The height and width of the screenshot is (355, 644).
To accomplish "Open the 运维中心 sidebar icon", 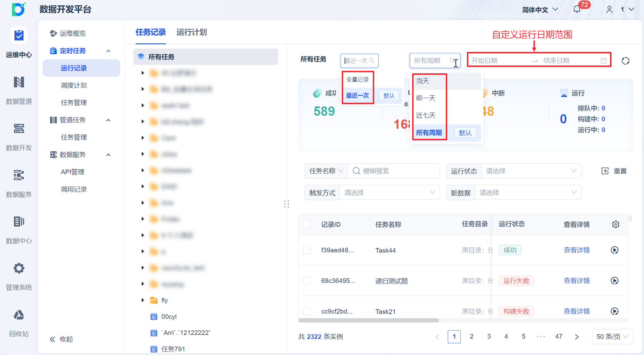I will point(19,36).
